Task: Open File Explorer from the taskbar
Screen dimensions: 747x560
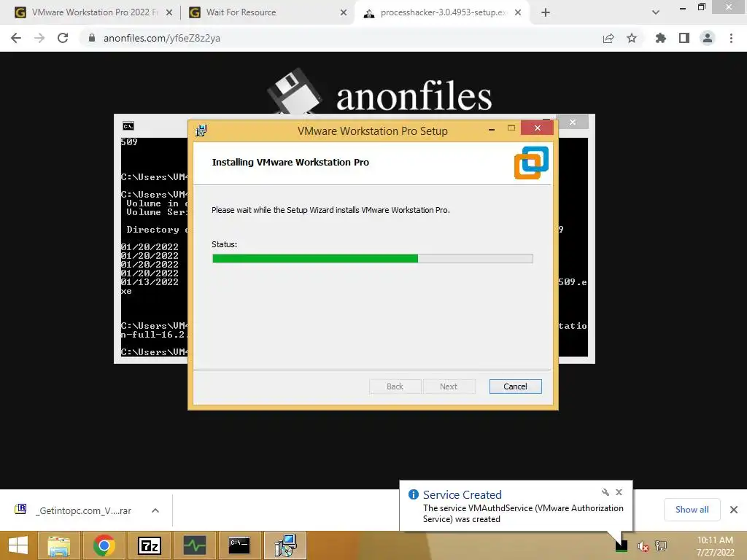Action: pos(58,545)
